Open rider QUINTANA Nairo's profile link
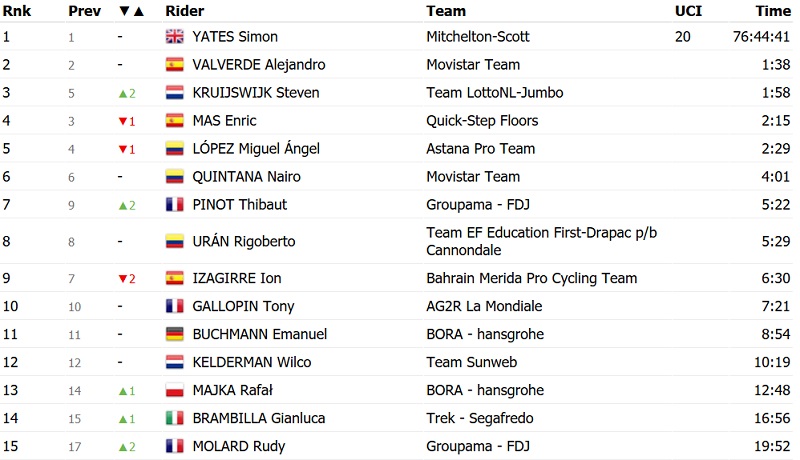This screenshot has width=800, height=460. click(x=247, y=177)
